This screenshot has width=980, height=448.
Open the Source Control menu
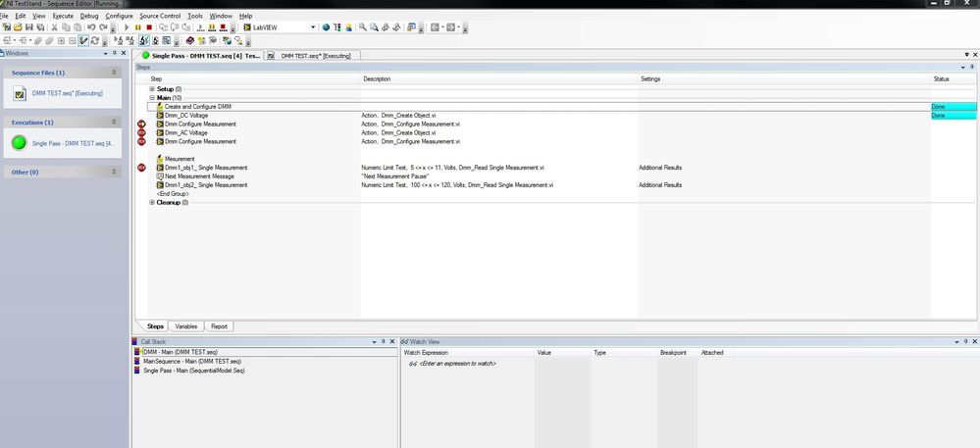coord(160,16)
